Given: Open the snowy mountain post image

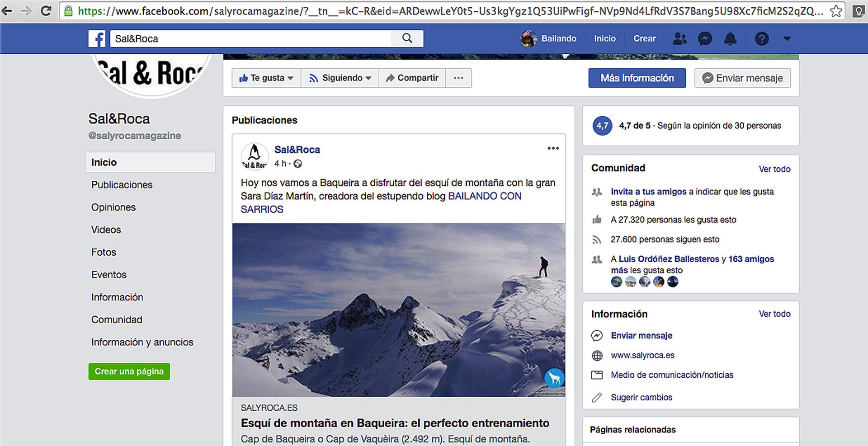Looking at the screenshot, I should click(398, 310).
